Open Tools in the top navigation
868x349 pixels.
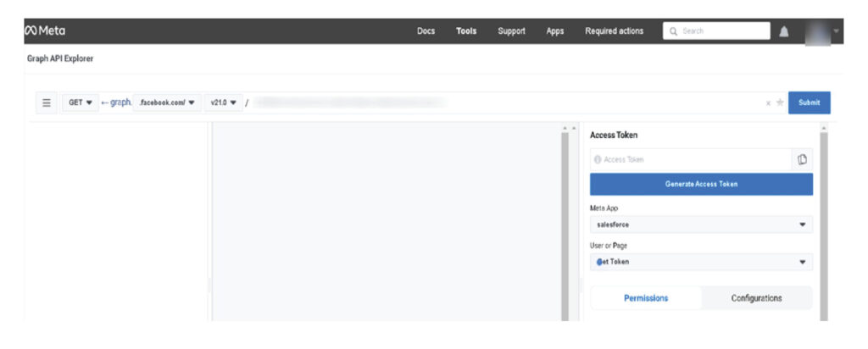tap(466, 31)
